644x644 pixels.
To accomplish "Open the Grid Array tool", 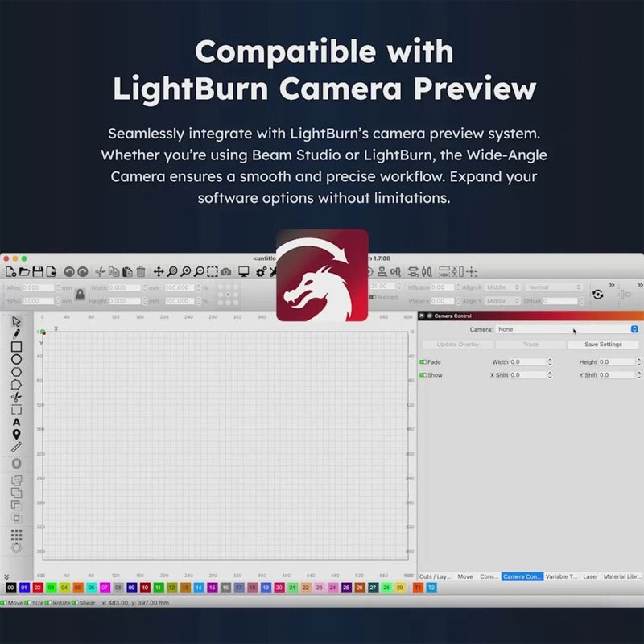I will [16, 535].
